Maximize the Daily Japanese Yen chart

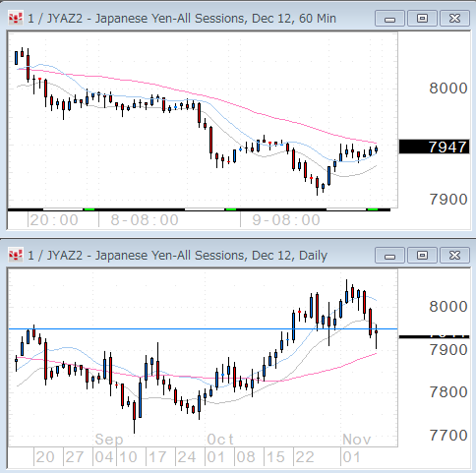tap(422, 256)
